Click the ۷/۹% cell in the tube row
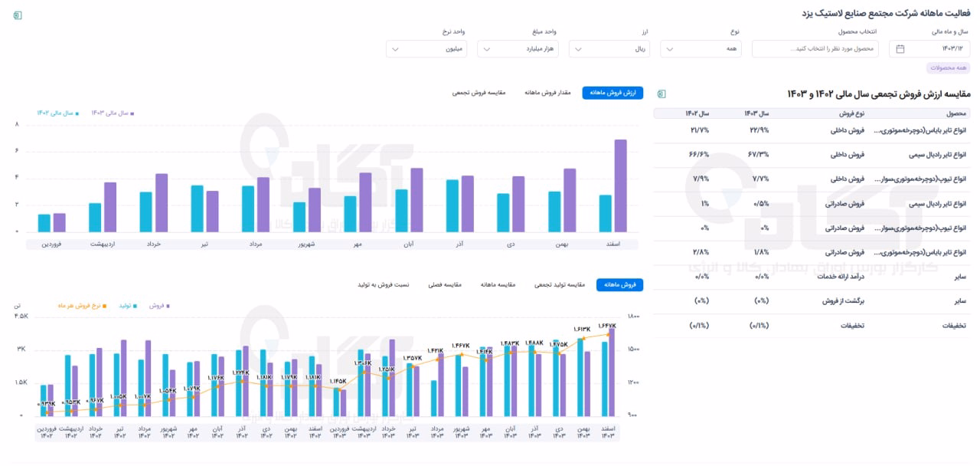 point(702,179)
